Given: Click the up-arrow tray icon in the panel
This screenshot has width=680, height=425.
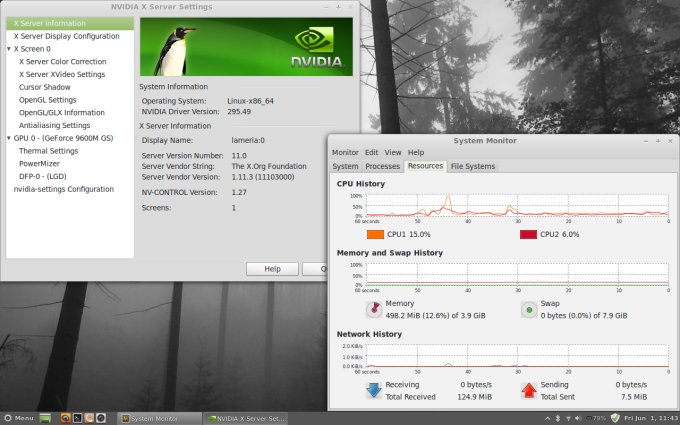Looking at the screenshot, I should tap(547, 418).
